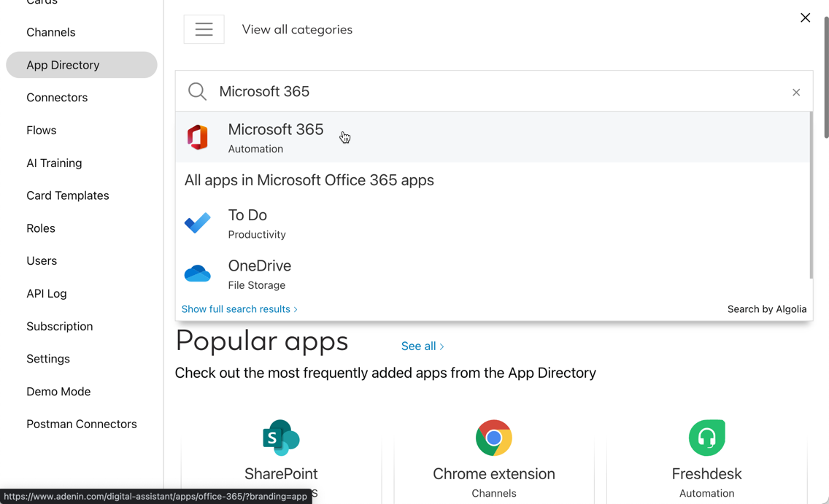Viewport: 829px width, 504px height.
Task: Click the search results list scrollbar
Action: (x=811, y=195)
